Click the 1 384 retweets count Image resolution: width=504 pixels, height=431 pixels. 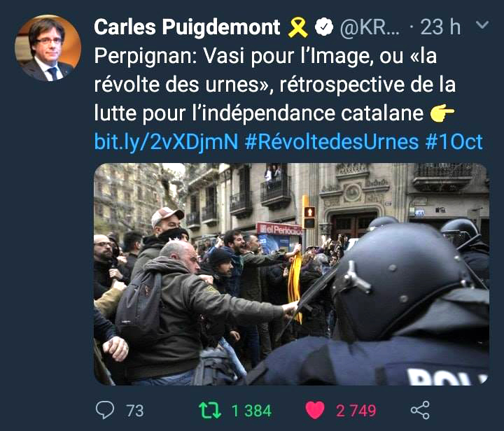(251, 411)
